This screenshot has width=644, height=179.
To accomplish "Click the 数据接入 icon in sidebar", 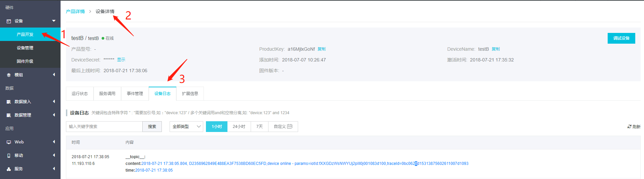I will [x=9, y=102].
